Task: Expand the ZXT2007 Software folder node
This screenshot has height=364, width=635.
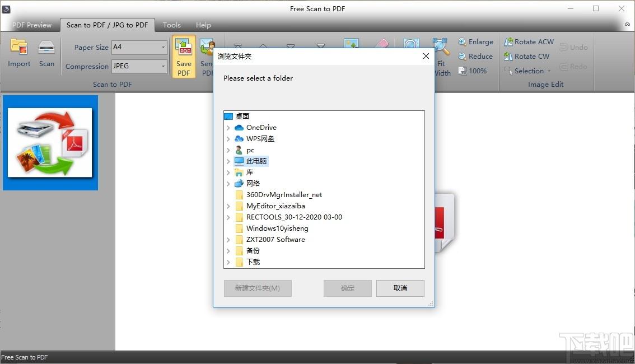Action: [228, 240]
